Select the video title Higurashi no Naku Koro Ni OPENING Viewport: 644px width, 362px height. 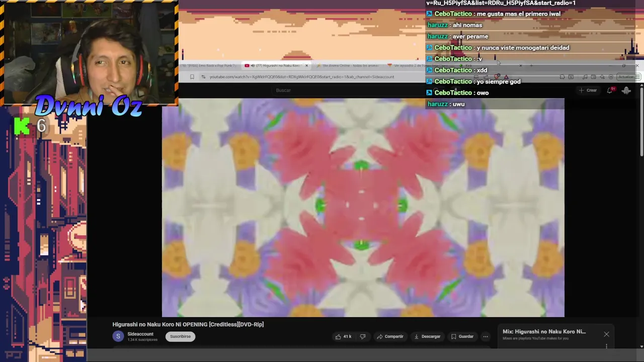coord(188,324)
